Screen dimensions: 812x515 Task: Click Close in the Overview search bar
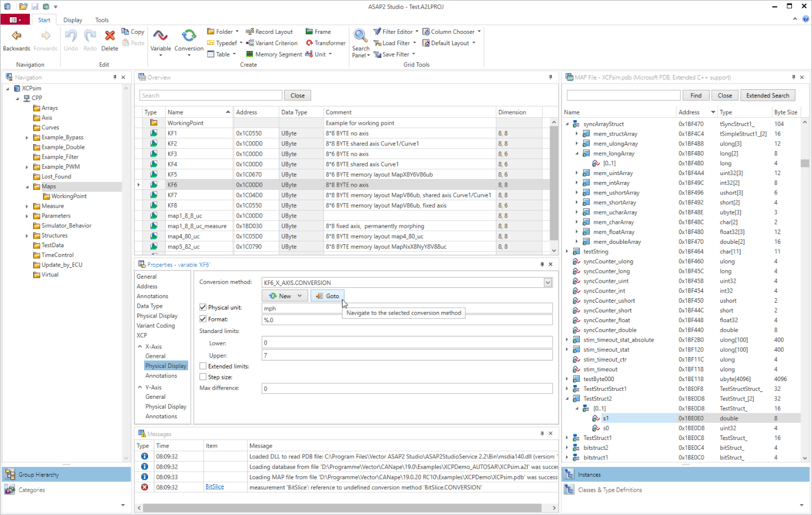coord(297,96)
